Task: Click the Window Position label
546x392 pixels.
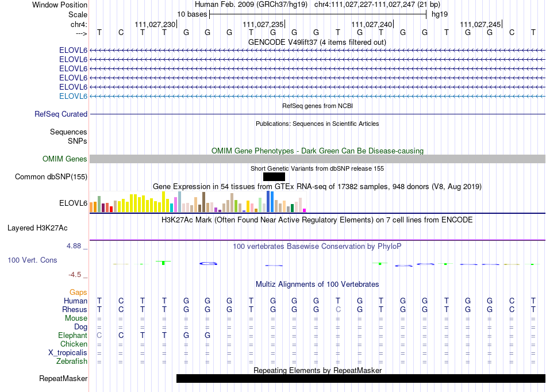Action: coord(60,5)
